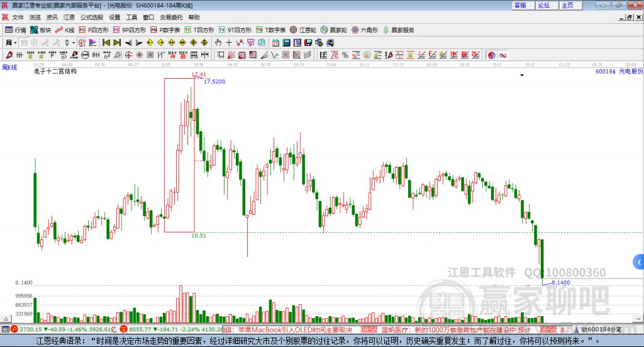
Task: Click the calendar date icon
Action: coord(275,43)
